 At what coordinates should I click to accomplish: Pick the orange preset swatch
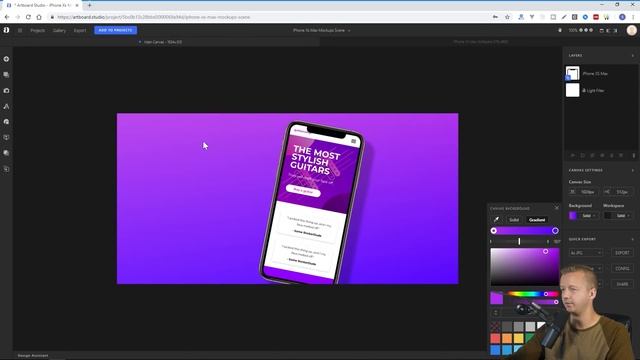[507, 338]
